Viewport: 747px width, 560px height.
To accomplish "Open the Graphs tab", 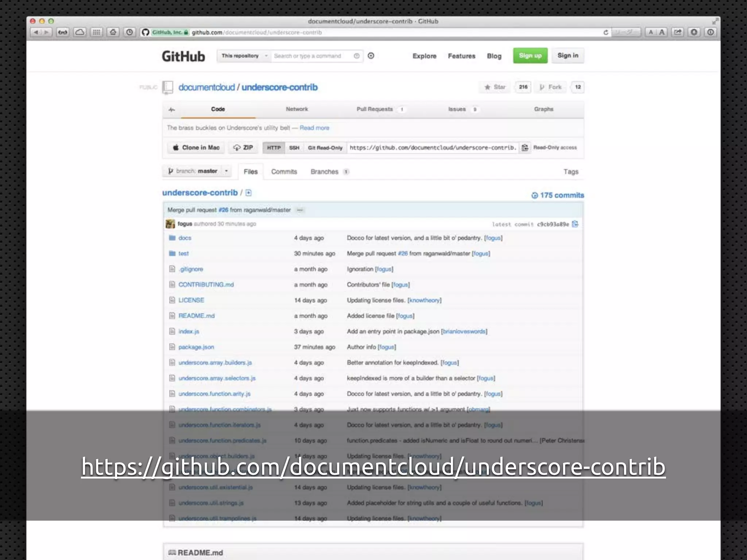I will click(x=543, y=109).
